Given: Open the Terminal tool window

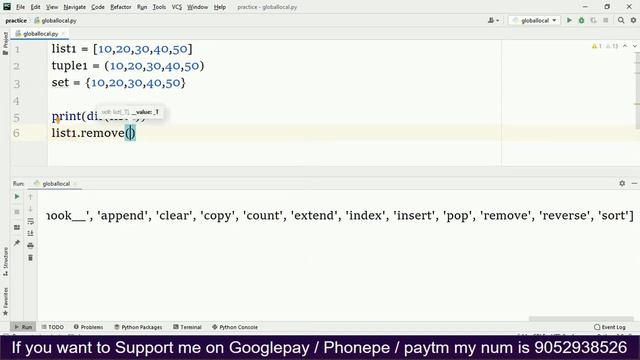Looking at the screenshot, I should pyautogui.click(x=187, y=327).
